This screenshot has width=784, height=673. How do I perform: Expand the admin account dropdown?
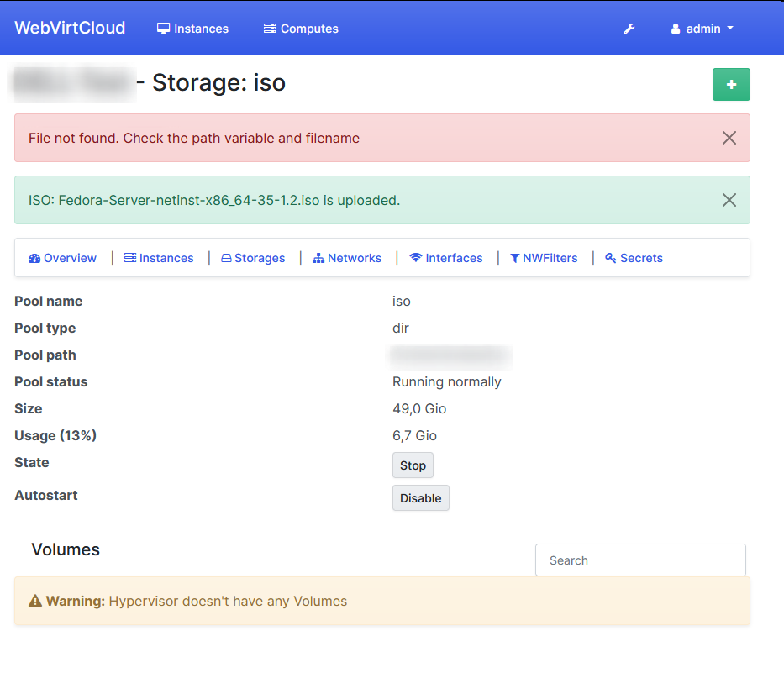pos(702,28)
